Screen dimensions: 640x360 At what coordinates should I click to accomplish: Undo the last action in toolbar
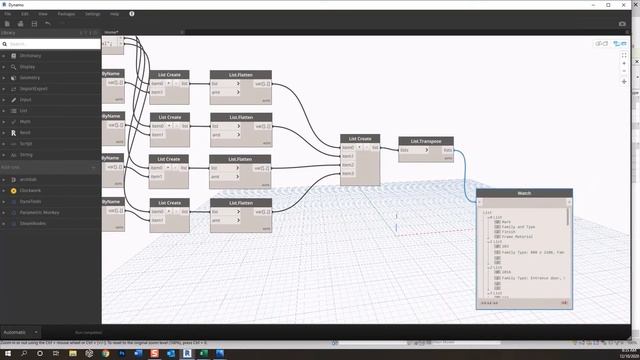(x=48, y=24)
